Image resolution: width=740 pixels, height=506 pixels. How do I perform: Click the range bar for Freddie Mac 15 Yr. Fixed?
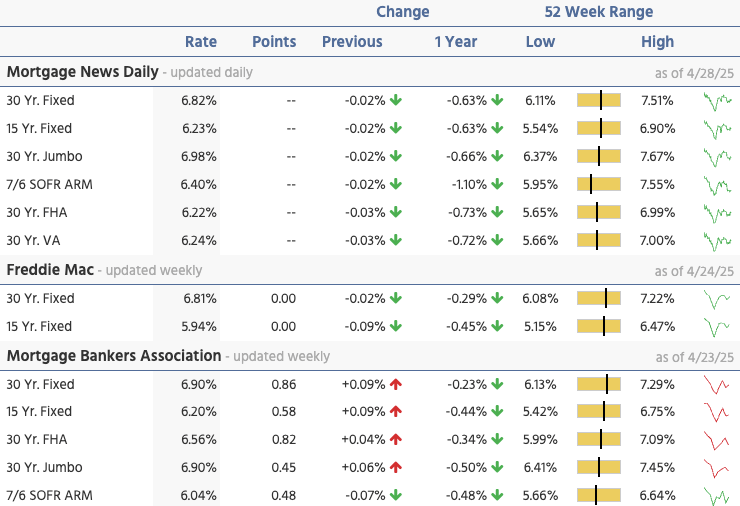[x=599, y=326]
